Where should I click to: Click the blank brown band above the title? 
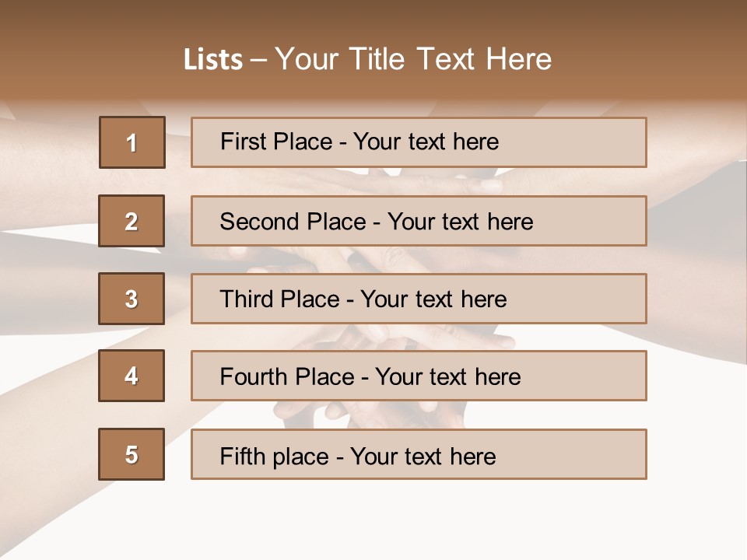(x=373, y=17)
